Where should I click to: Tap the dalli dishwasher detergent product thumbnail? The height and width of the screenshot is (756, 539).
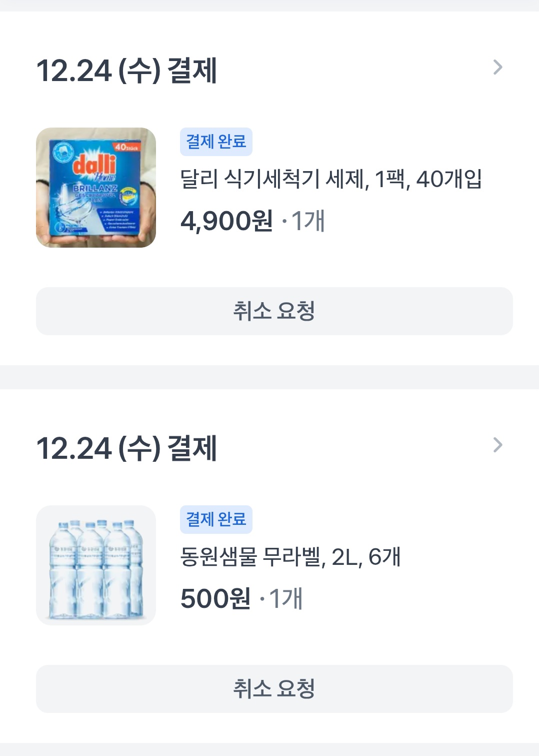click(96, 188)
